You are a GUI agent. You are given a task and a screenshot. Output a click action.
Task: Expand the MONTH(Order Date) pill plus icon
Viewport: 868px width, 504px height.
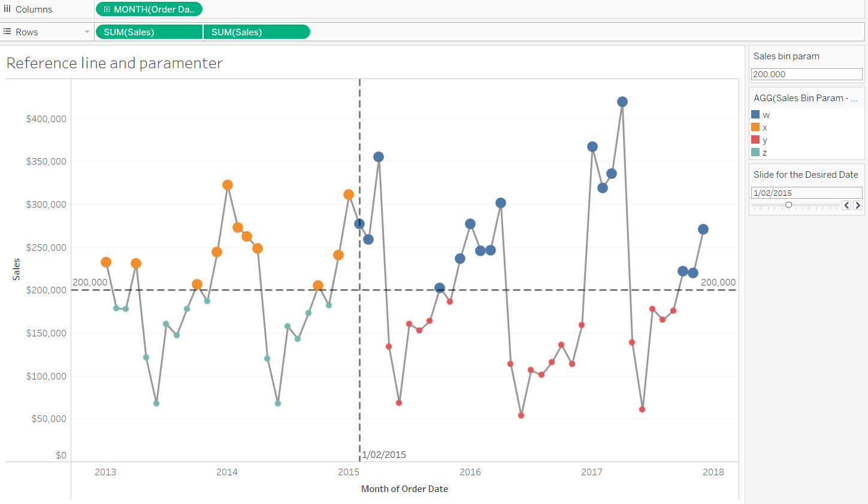pos(107,10)
